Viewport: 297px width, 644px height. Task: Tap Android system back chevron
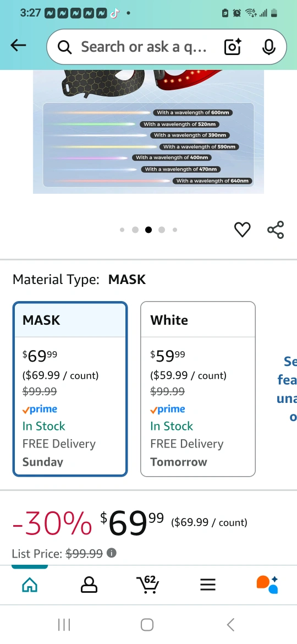[x=230, y=625]
